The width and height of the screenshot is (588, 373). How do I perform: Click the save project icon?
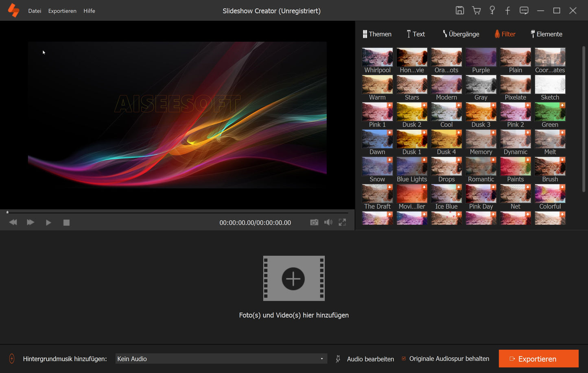(459, 11)
